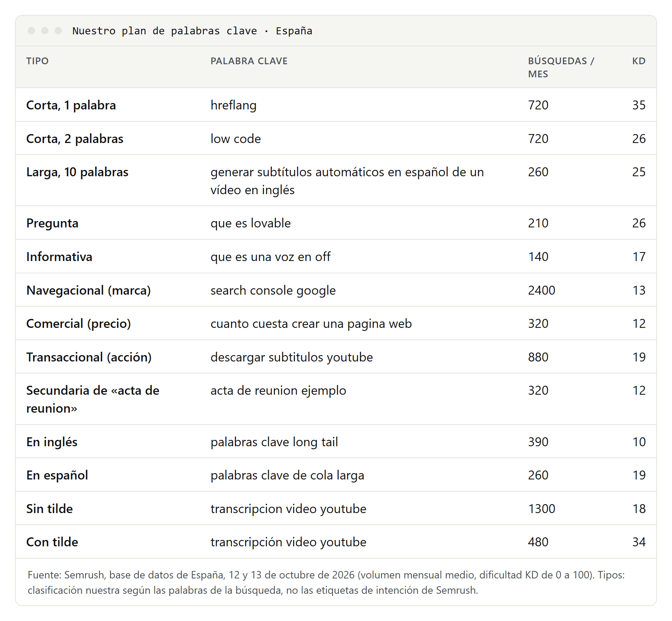Click the BÚSQUEDAS / MES column header
Viewport: 672px width, 621px height.
(561, 67)
